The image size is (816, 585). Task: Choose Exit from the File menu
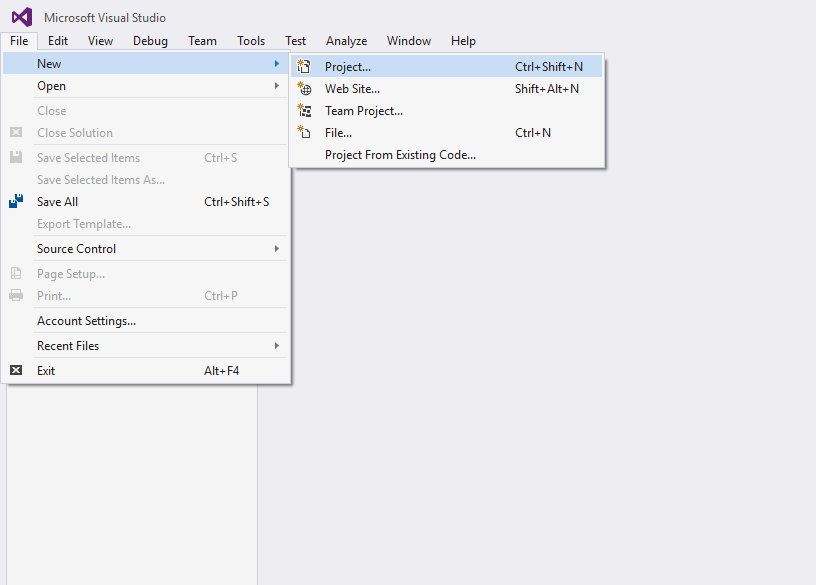(146, 371)
